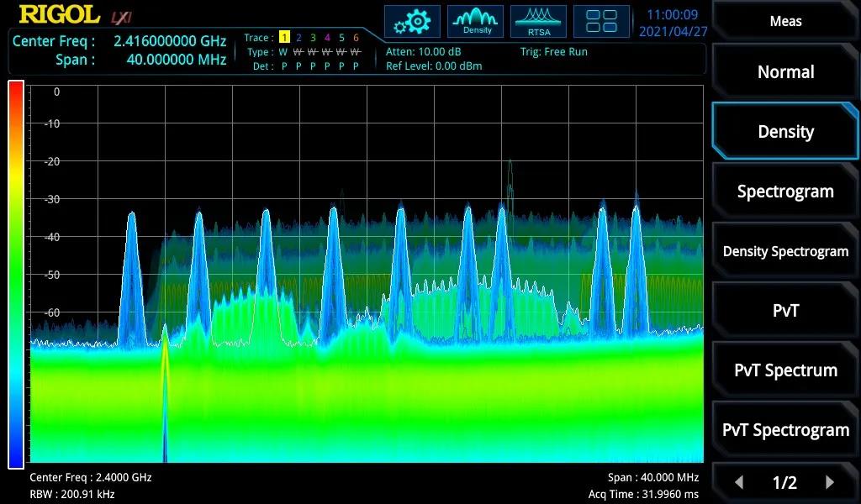Click the Density view icon in top bar

(x=476, y=22)
